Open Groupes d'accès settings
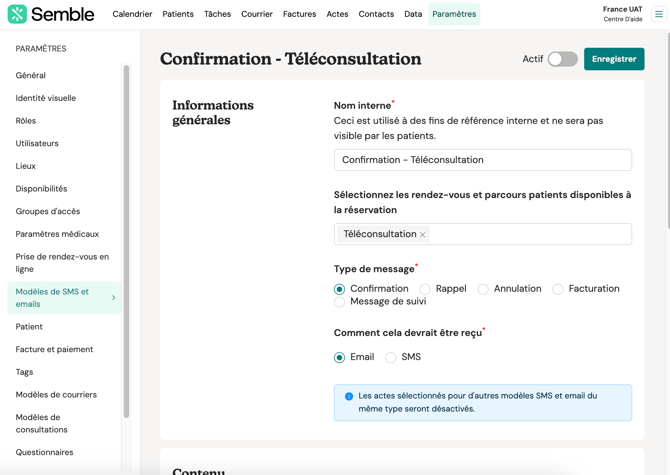670x475 pixels. click(x=48, y=211)
